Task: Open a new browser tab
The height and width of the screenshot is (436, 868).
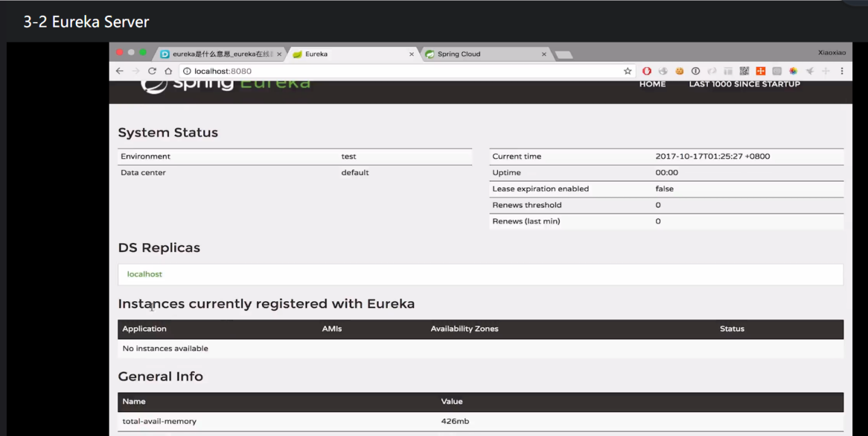Action: pos(564,55)
